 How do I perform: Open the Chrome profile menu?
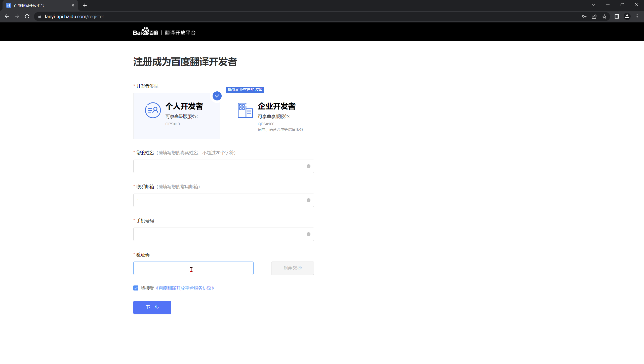pos(627,16)
